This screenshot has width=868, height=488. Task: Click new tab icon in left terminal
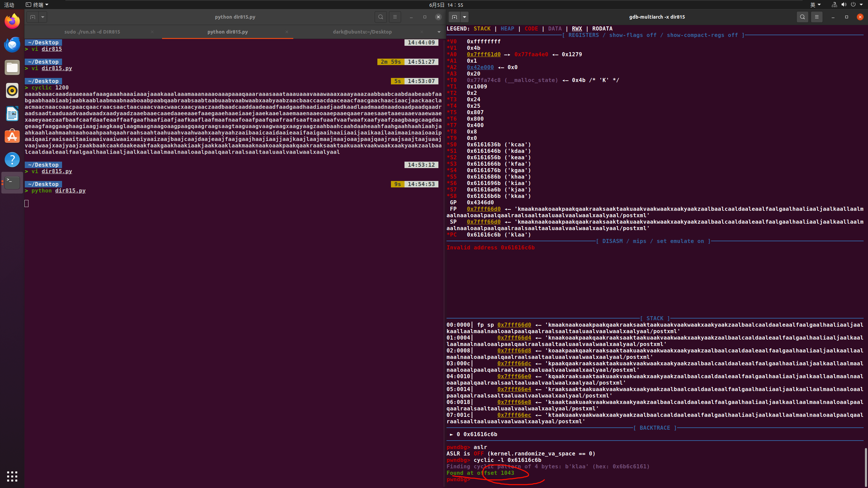pyautogui.click(x=33, y=17)
